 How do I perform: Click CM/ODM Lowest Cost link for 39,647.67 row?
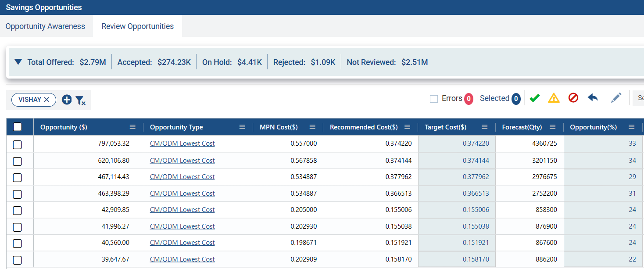pos(182,259)
